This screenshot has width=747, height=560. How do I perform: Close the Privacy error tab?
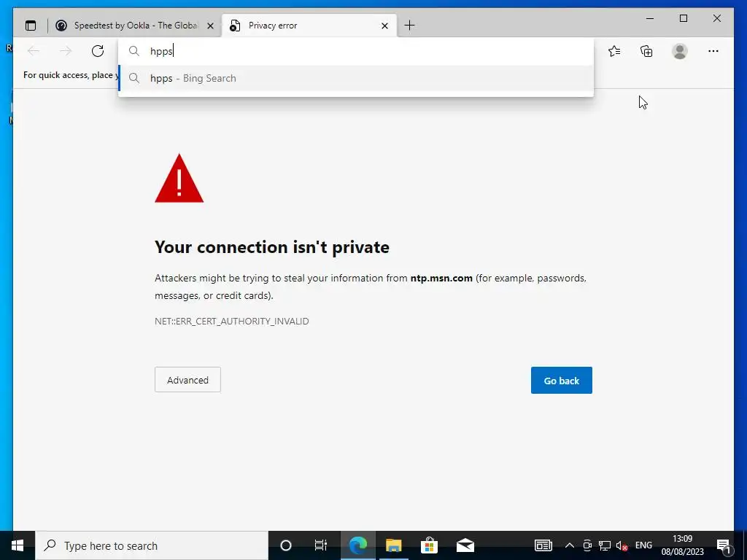pyautogui.click(x=385, y=26)
